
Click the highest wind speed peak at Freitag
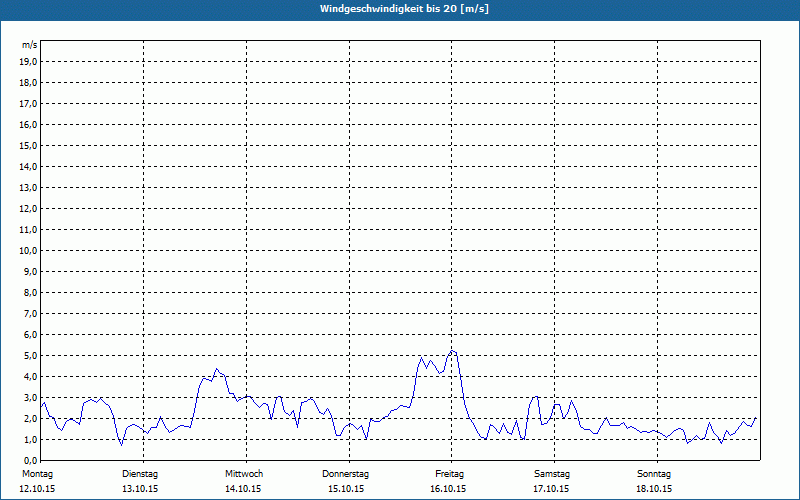pyautogui.click(x=452, y=351)
